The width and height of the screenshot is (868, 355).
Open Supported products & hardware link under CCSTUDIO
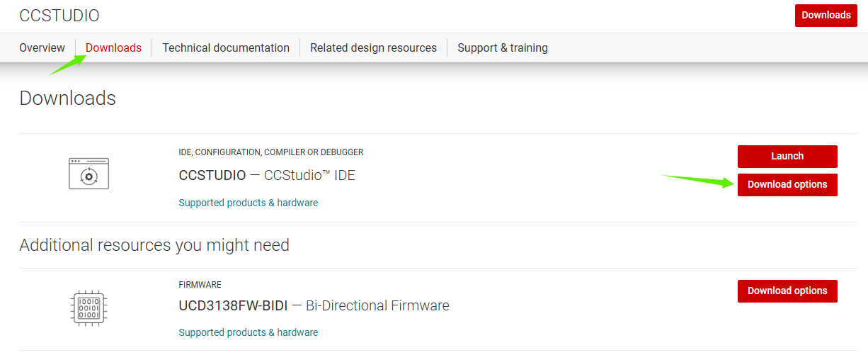pos(249,203)
